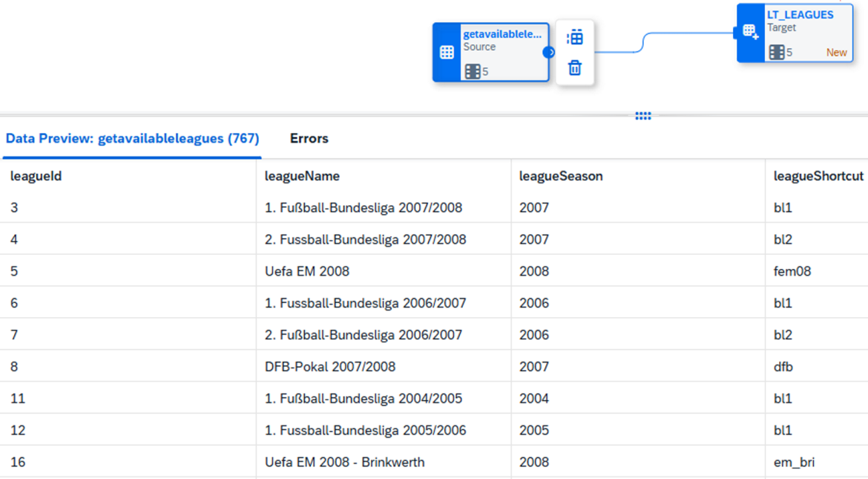868x479 pixels.
Task: Click the LT_LEAGUES target table icon
Action: coord(751,32)
